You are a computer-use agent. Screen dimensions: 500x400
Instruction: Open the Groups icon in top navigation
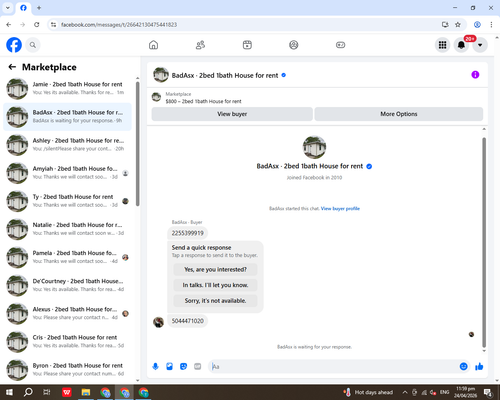pyautogui.click(x=294, y=45)
